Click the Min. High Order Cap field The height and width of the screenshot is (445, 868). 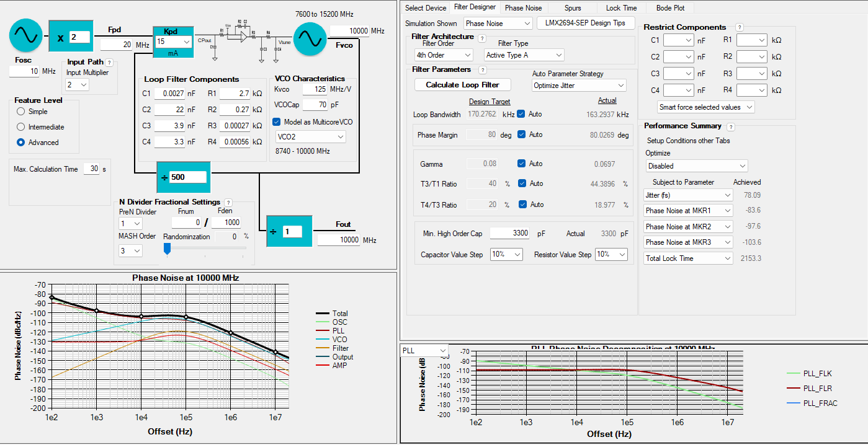[x=510, y=233]
